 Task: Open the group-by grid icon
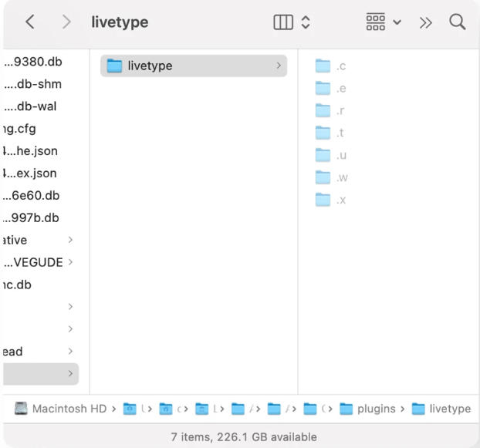pyautogui.click(x=376, y=22)
